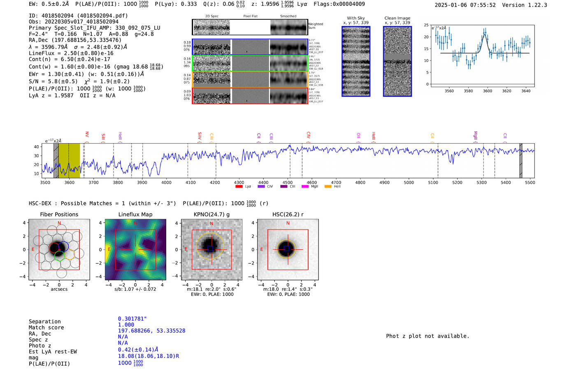Open the Clean Image cutout
576x392 pixels.
tap(397, 61)
